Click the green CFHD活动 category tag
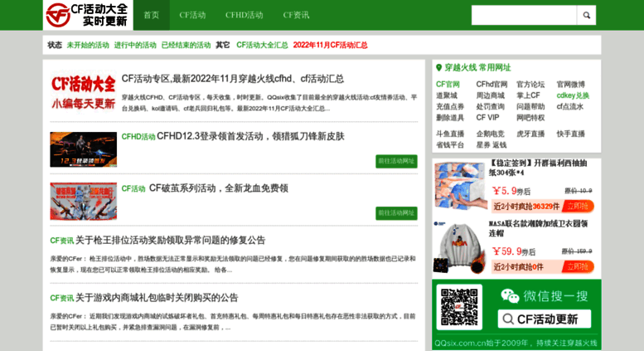644x351 pixels. (138, 137)
